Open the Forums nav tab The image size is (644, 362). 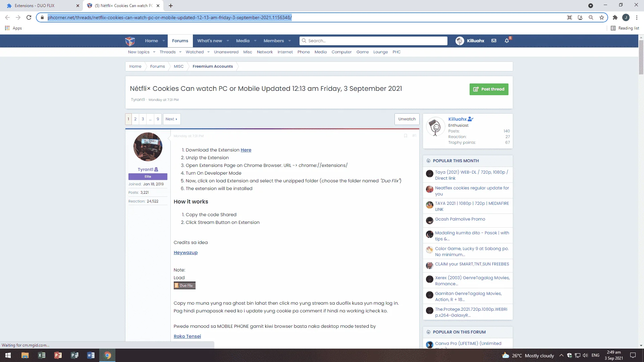[x=180, y=41]
